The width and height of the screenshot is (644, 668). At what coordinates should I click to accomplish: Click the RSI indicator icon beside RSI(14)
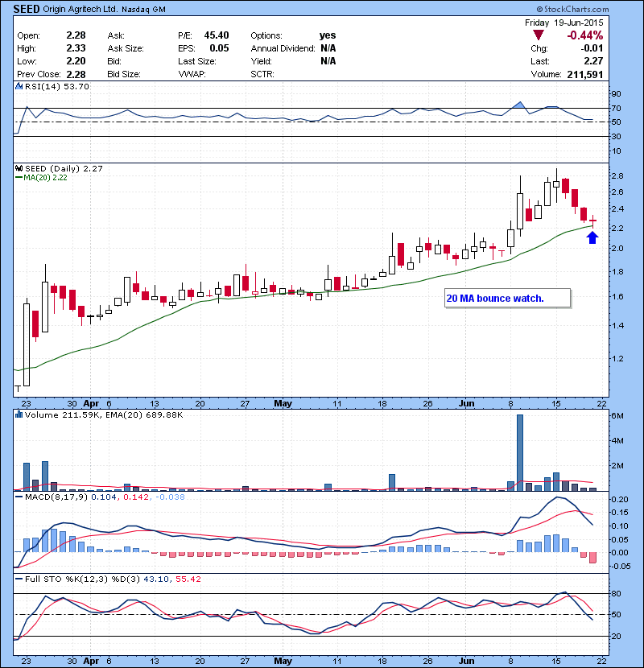click(19, 86)
